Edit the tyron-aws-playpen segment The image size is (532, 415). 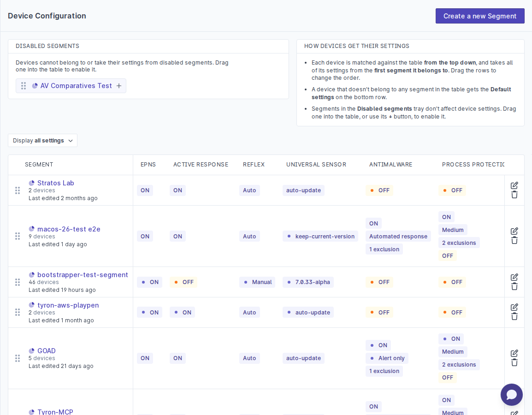[x=514, y=307]
